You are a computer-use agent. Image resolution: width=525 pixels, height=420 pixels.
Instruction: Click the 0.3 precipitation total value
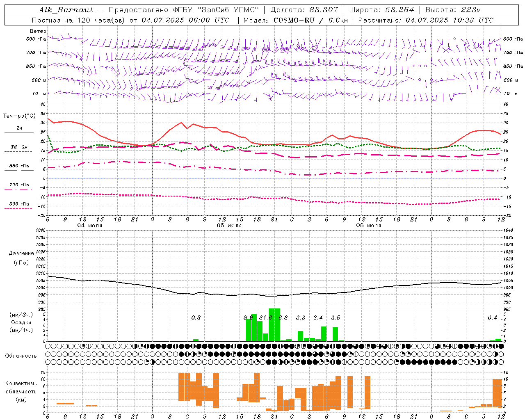[x=196, y=317]
